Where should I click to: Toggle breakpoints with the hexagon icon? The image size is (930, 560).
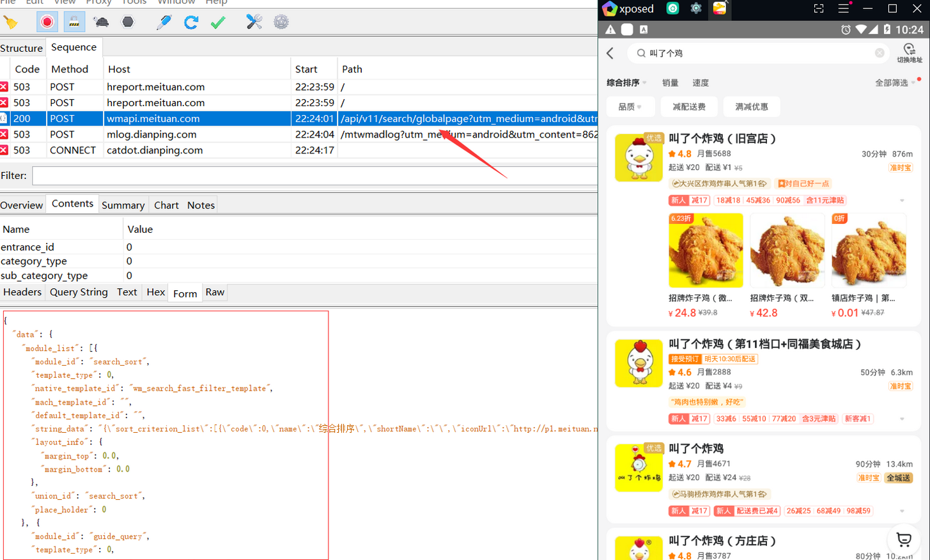[x=128, y=22]
